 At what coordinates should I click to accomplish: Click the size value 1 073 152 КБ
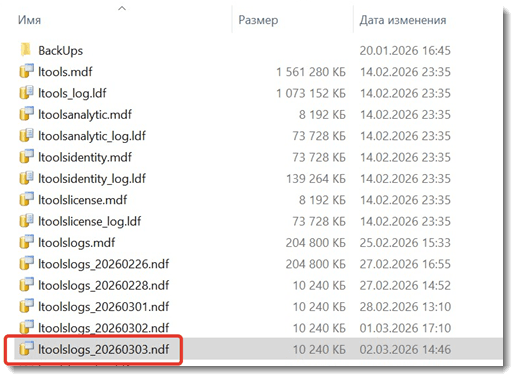point(311,93)
